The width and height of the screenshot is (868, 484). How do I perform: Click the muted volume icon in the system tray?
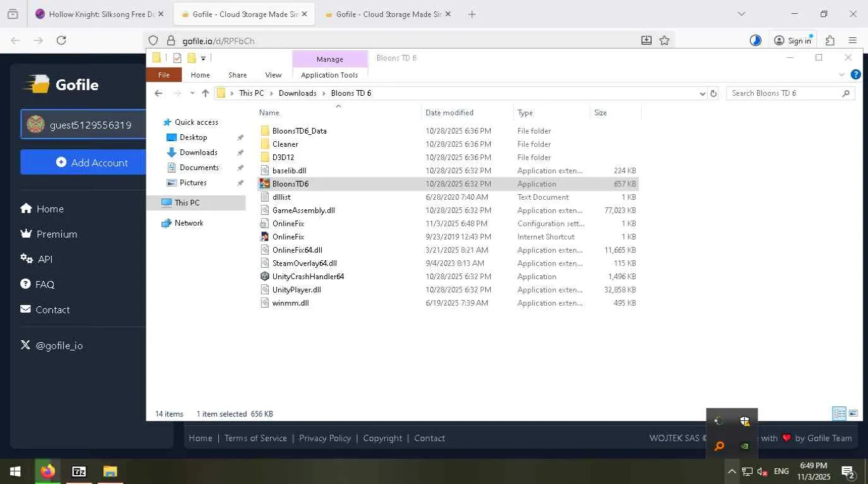coord(762,471)
